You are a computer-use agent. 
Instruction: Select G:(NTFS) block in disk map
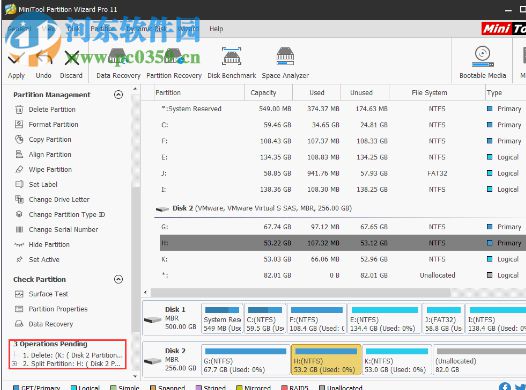(x=245, y=360)
